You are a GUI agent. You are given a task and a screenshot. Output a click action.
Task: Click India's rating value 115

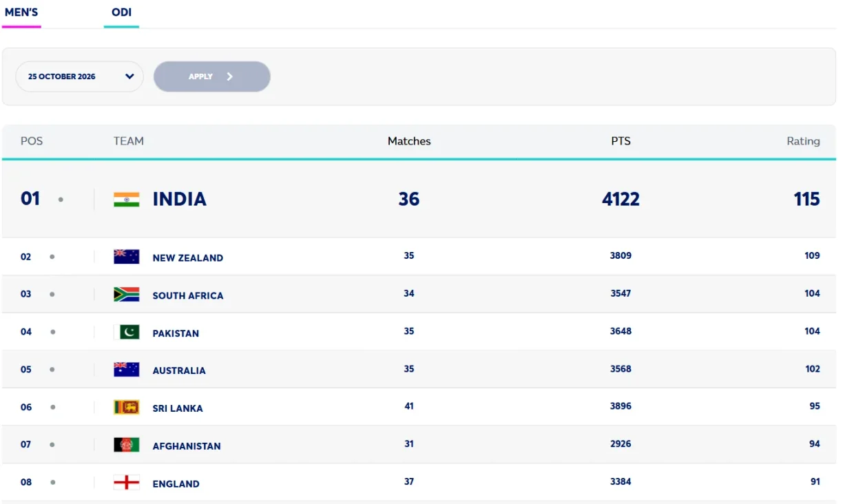coord(806,199)
